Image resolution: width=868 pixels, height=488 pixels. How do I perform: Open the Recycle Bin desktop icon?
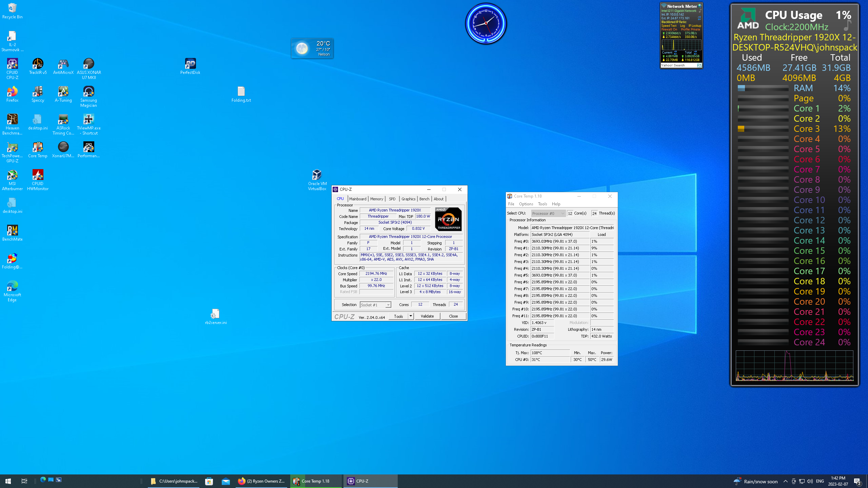tap(12, 11)
